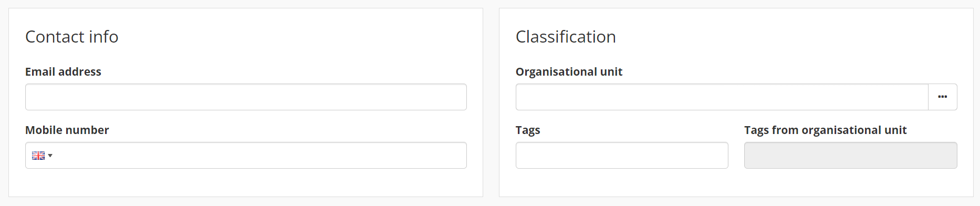The height and width of the screenshot is (206, 980).
Task: Select the Classification heading
Action: coord(566,37)
